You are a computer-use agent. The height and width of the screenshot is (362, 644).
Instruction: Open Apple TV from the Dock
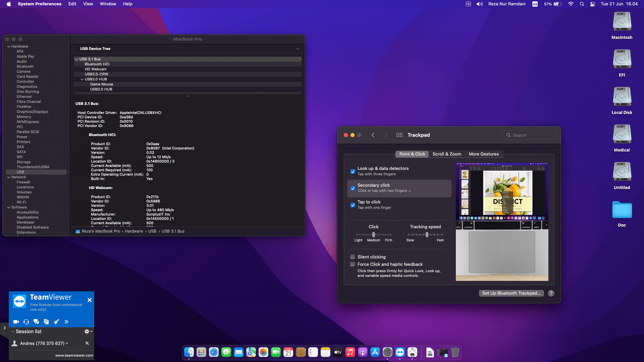pos(338,352)
